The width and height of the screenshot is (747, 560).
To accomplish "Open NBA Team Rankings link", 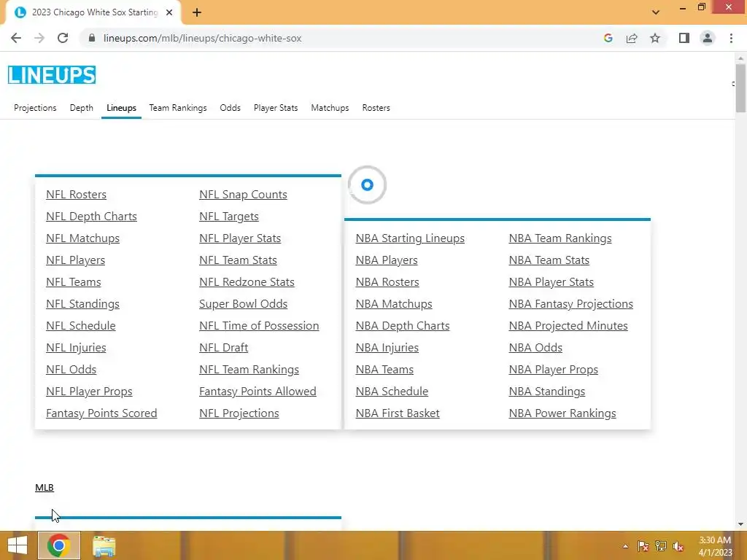I will click(x=560, y=238).
